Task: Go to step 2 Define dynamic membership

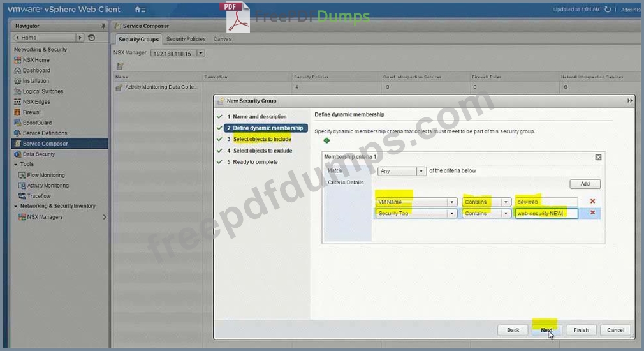Action: (265, 128)
